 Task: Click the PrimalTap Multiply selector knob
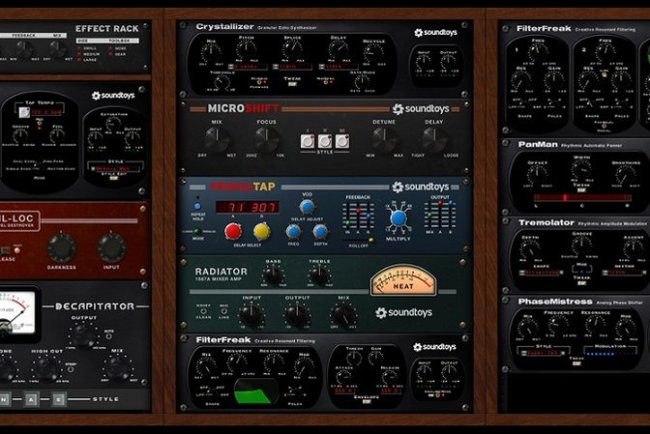(398, 218)
